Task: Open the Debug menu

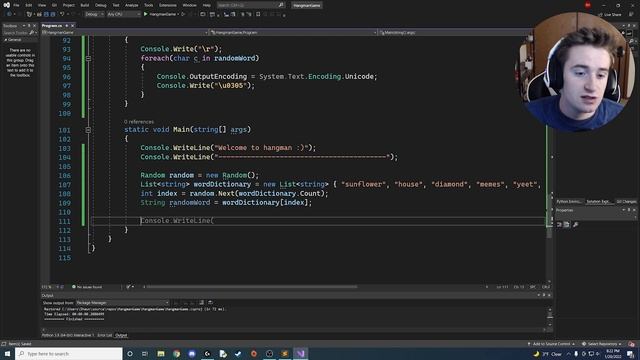Action: click(100, 5)
